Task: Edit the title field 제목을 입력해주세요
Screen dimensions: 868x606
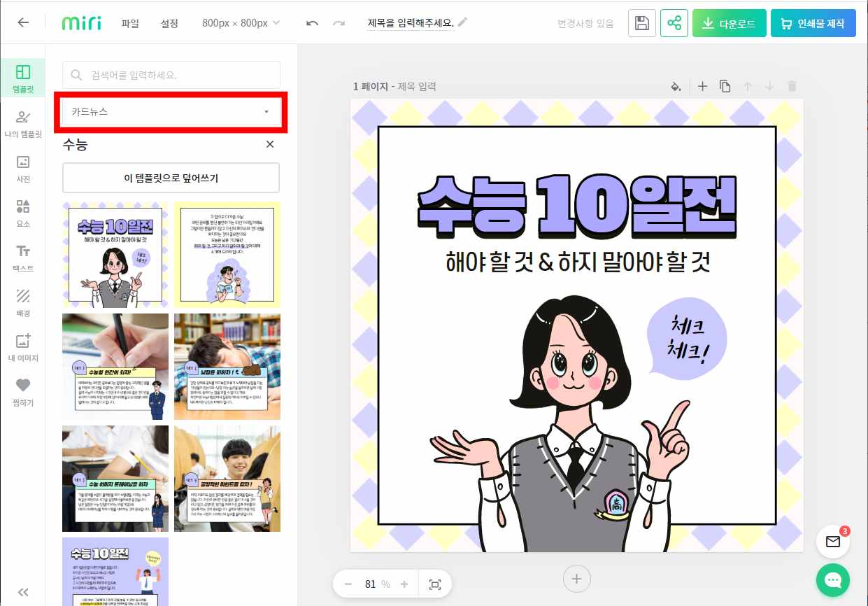Action: point(411,23)
